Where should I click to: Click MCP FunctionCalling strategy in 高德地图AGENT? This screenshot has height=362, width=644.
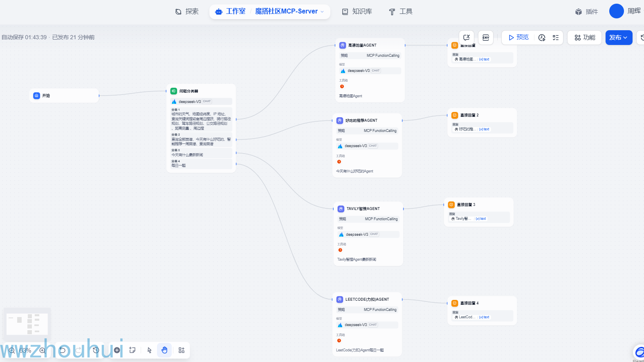[370, 56]
